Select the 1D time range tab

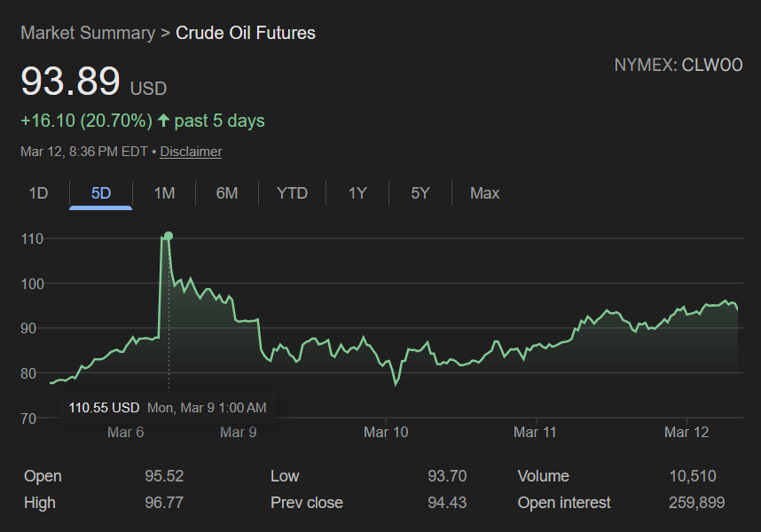click(x=38, y=193)
